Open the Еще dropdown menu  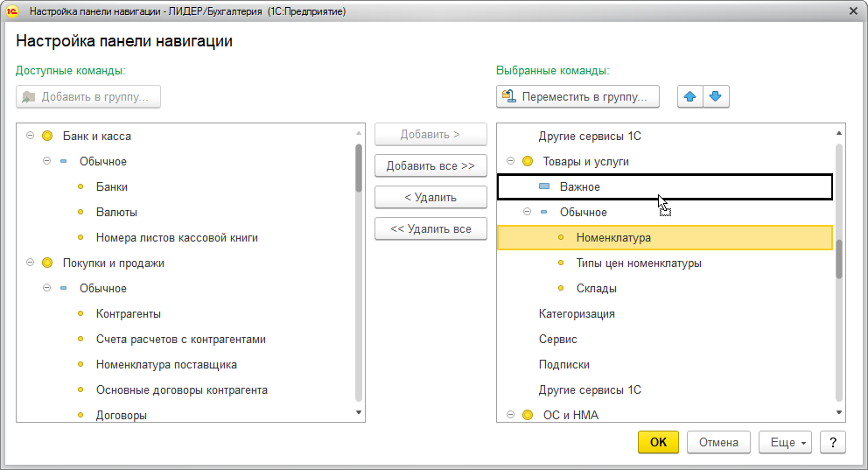[x=785, y=442]
